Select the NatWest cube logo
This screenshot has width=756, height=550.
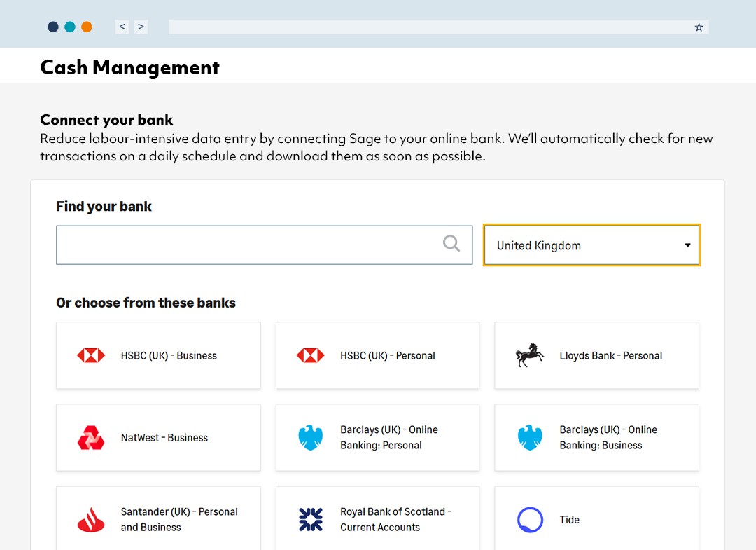(90, 437)
